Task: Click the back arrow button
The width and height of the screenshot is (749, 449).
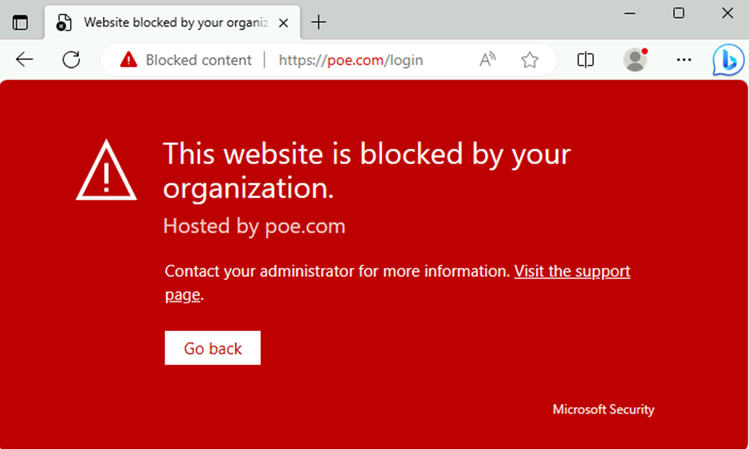Action: pyautogui.click(x=25, y=60)
